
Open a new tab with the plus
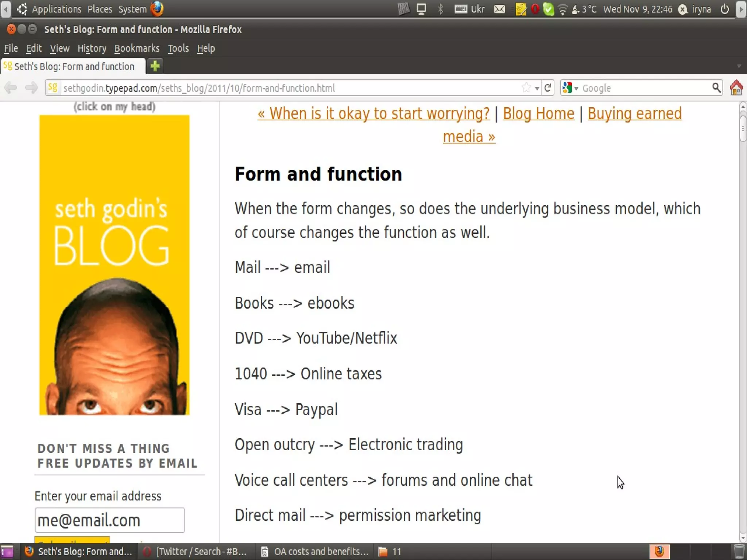pos(155,66)
